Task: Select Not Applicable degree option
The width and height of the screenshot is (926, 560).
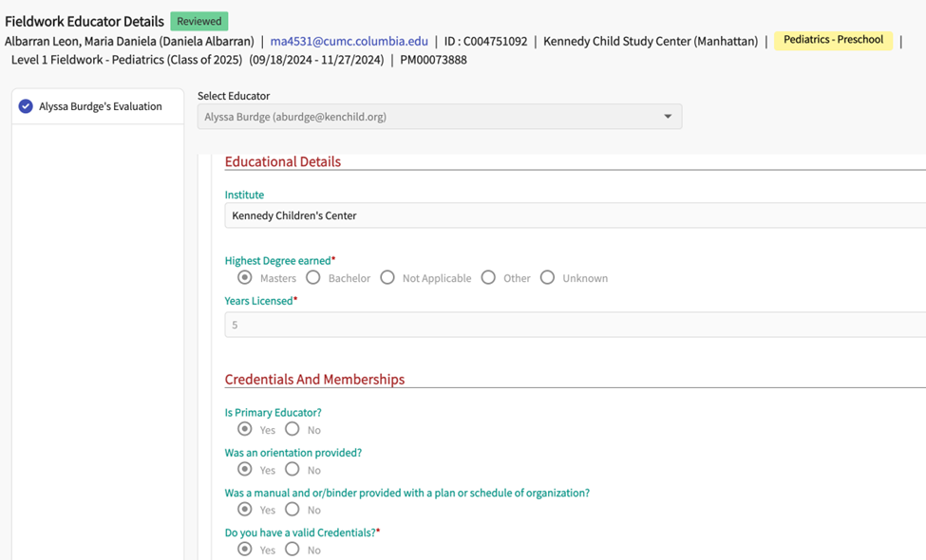Action: click(x=387, y=278)
